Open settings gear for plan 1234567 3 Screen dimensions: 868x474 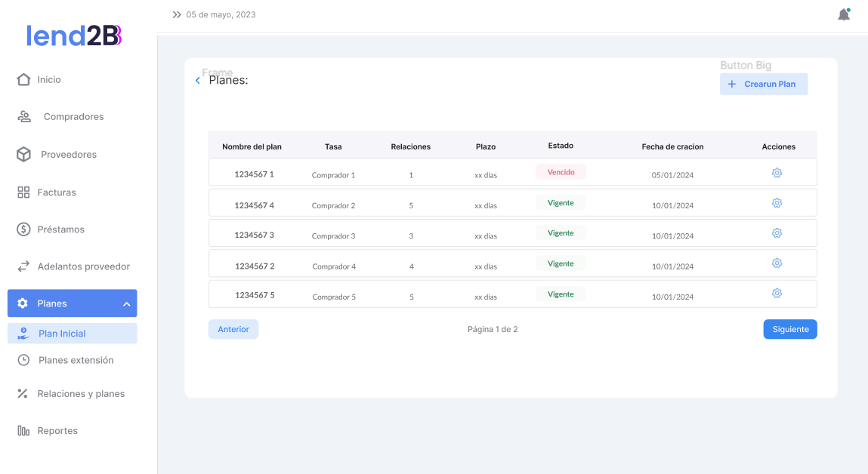click(x=777, y=233)
